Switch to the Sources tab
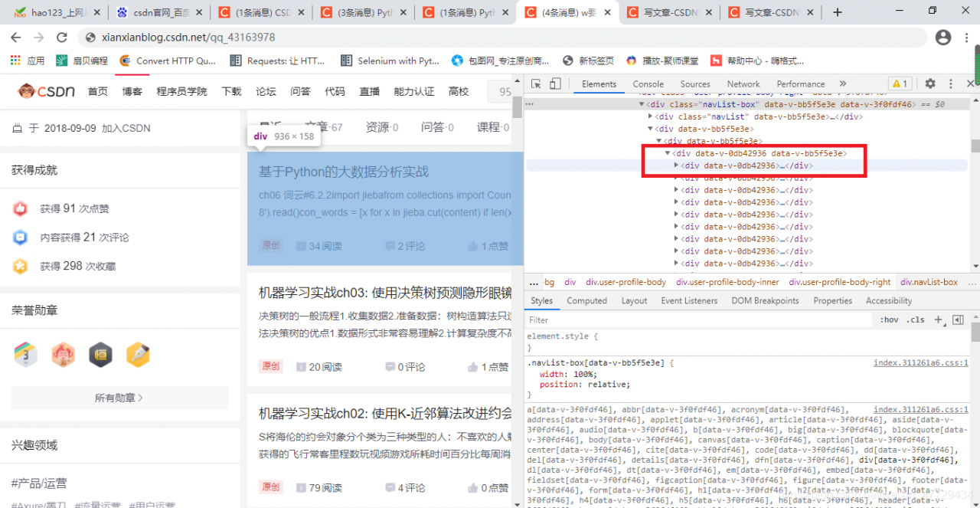 [695, 84]
